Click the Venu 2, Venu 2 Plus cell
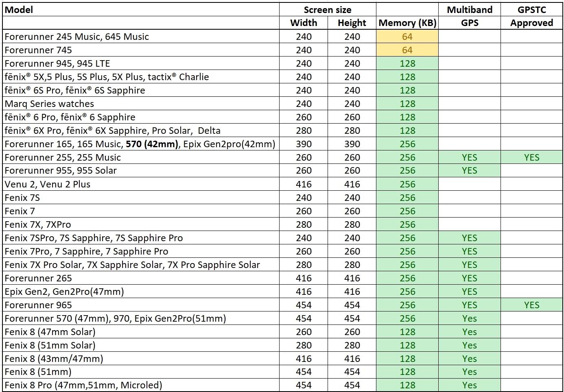564x392 pixels. coord(48,184)
